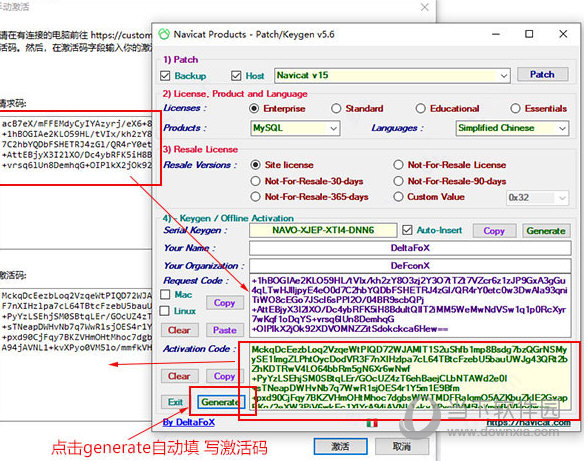Generate a new serial key

[x=546, y=231]
